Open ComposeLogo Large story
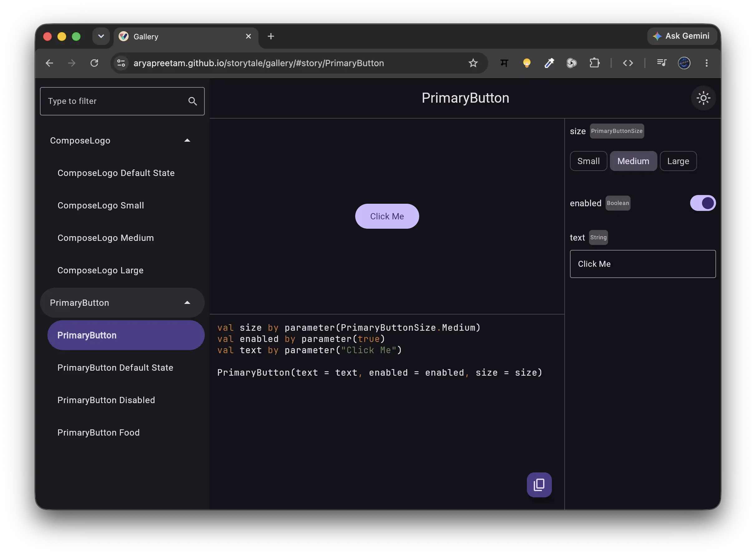Screen dimensions: 756x556 126,270
